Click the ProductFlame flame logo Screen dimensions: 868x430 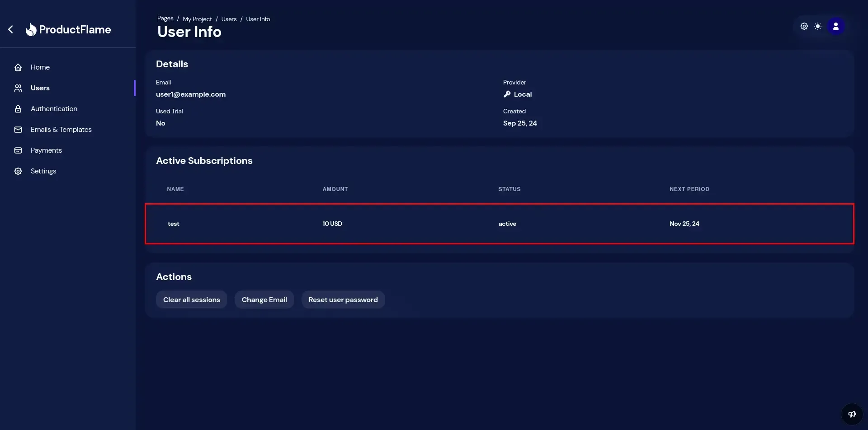[31, 30]
